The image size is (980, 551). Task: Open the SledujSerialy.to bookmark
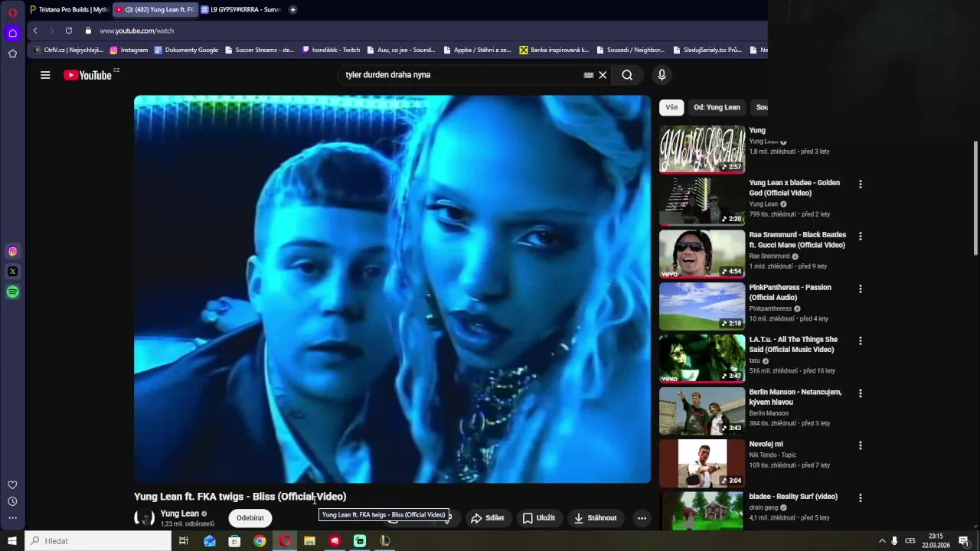click(707, 50)
